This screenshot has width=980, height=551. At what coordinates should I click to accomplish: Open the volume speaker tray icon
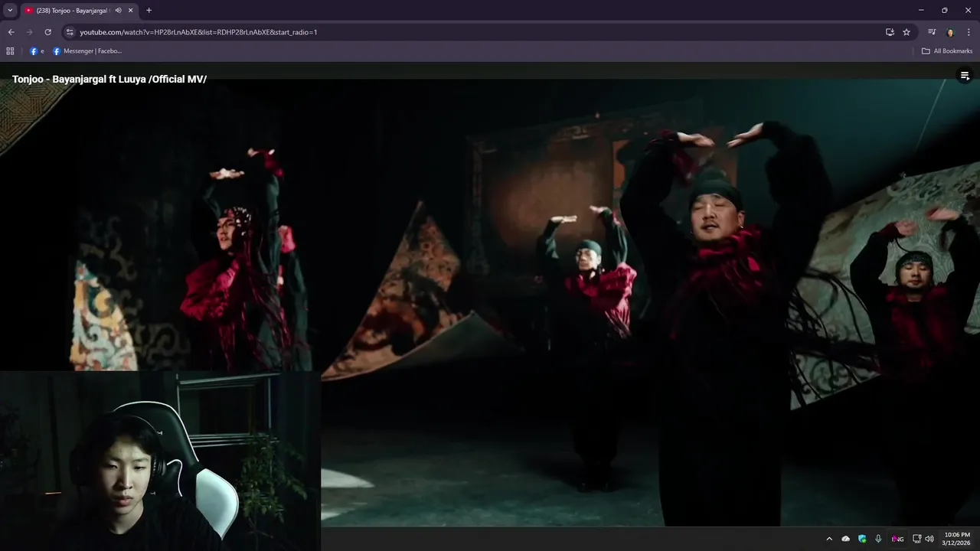coord(929,539)
